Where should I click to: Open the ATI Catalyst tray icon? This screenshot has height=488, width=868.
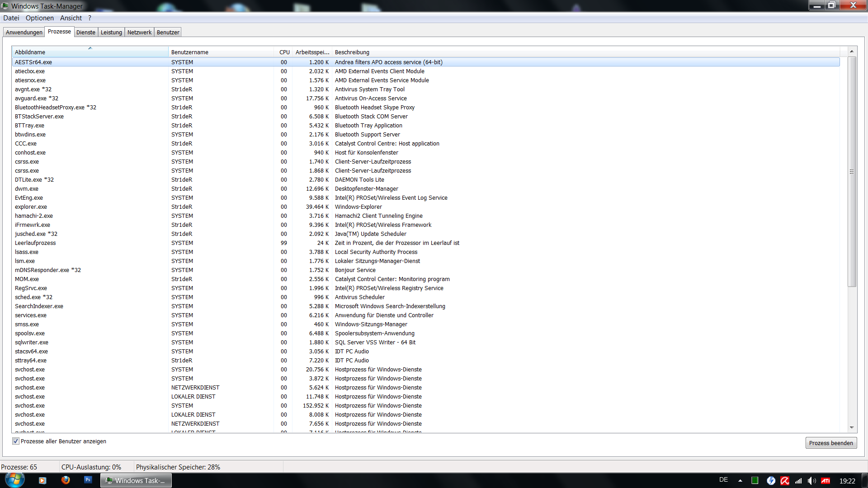pos(826,481)
